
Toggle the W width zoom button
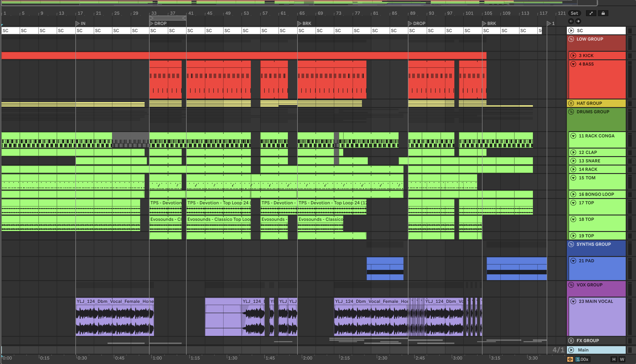pyautogui.click(x=622, y=359)
